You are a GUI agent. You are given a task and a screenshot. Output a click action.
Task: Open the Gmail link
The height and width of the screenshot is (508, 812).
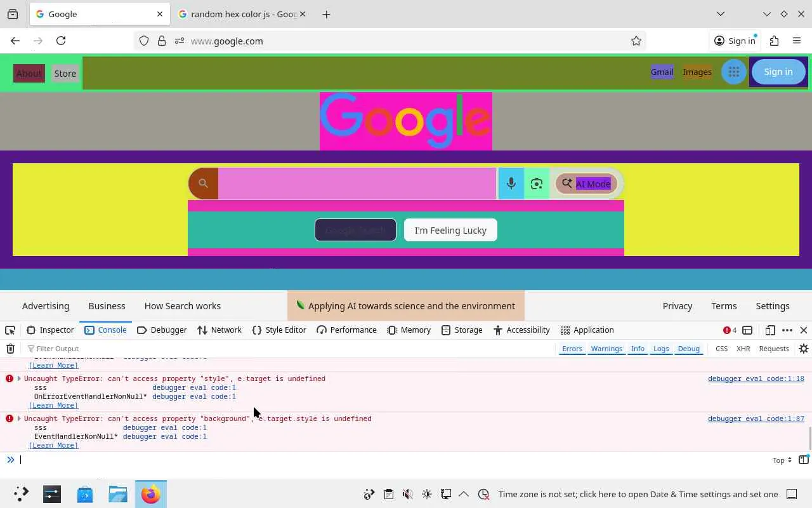[662, 72]
